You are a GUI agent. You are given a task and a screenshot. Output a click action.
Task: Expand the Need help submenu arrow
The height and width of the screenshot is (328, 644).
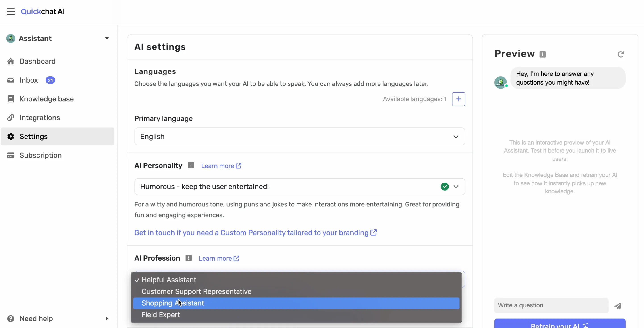coord(107,318)
